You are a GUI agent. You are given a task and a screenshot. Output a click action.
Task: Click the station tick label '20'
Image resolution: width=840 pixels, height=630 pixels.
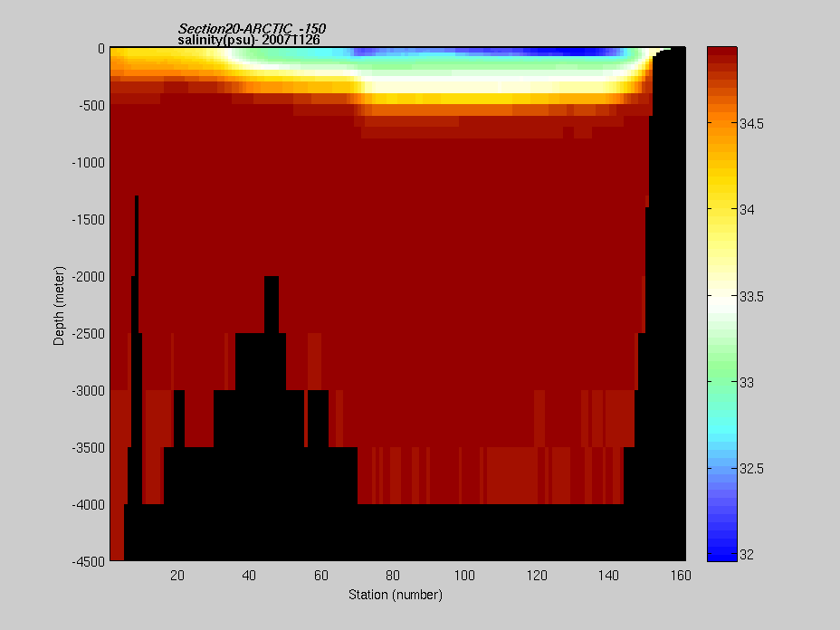(x=177, y=576)
